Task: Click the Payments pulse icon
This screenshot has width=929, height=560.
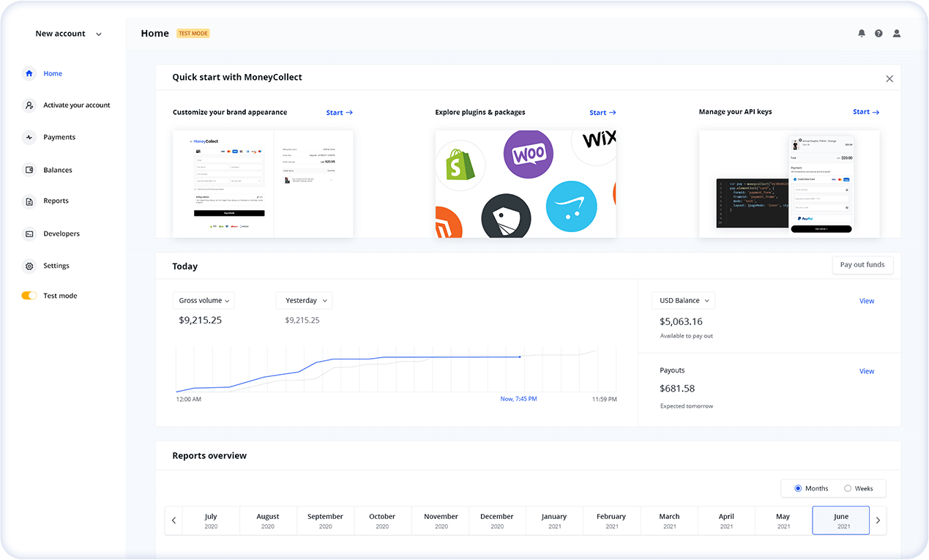Action: [x=29, y=138]
